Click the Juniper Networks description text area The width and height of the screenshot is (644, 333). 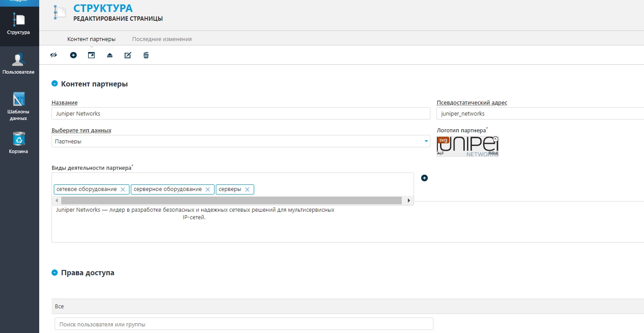(348, 222)
